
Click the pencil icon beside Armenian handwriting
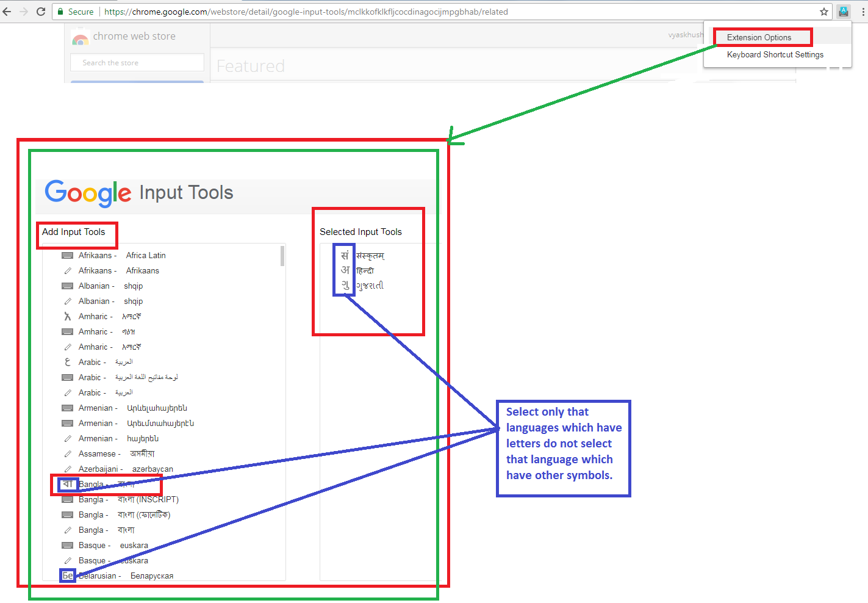point(68,439)
